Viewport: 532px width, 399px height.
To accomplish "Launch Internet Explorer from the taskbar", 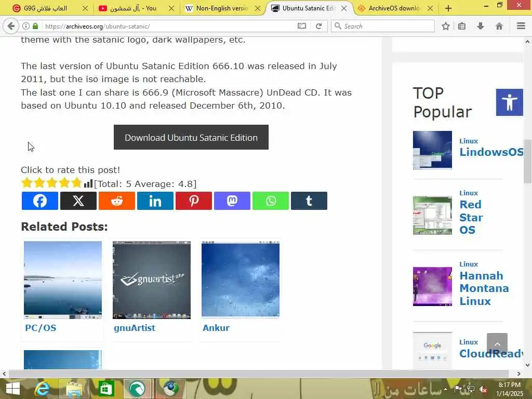I will 42,389.
